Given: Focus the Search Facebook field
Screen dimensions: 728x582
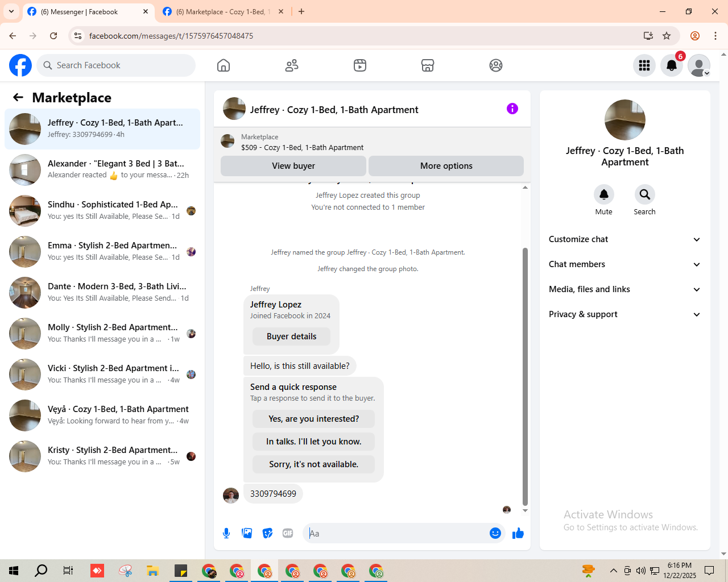Looking at the screenshot, I should (116, 65).
